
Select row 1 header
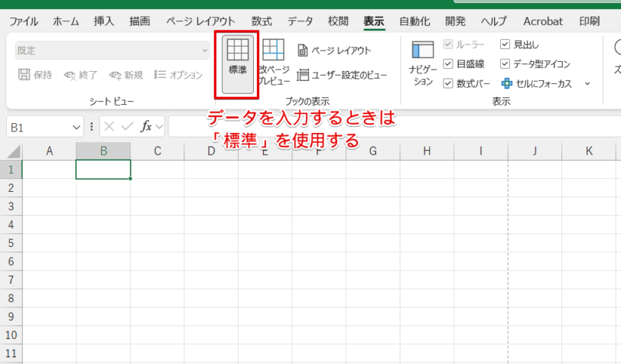click(x=11, y=170)
